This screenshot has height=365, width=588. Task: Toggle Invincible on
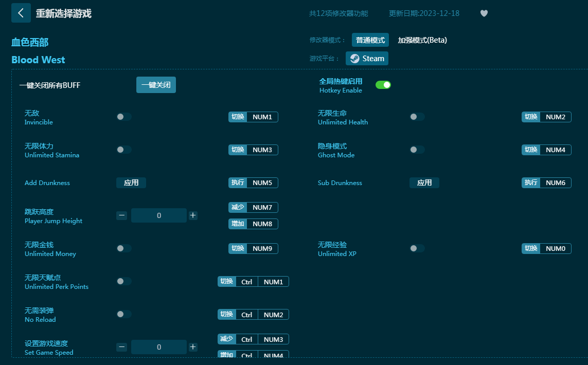click(x=123, y=117)
